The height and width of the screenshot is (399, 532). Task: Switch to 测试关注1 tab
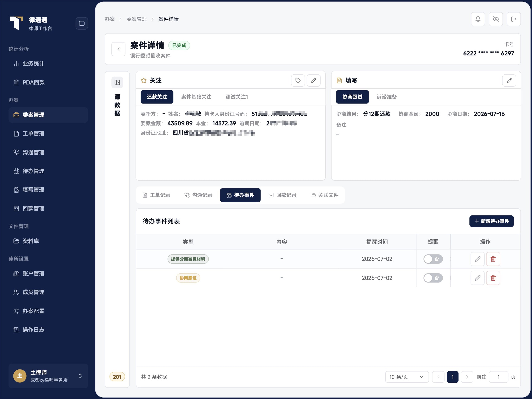coord(237,97)
